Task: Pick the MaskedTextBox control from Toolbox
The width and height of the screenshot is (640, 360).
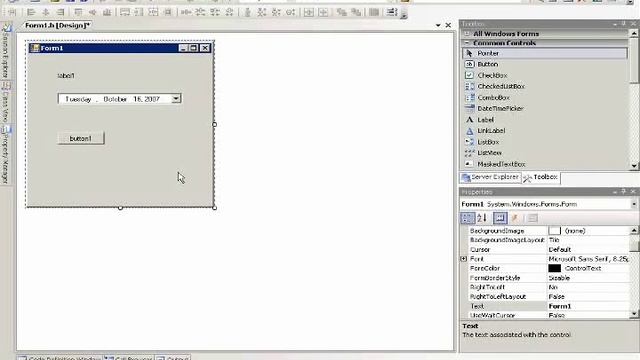Action: tap(545, 164)
